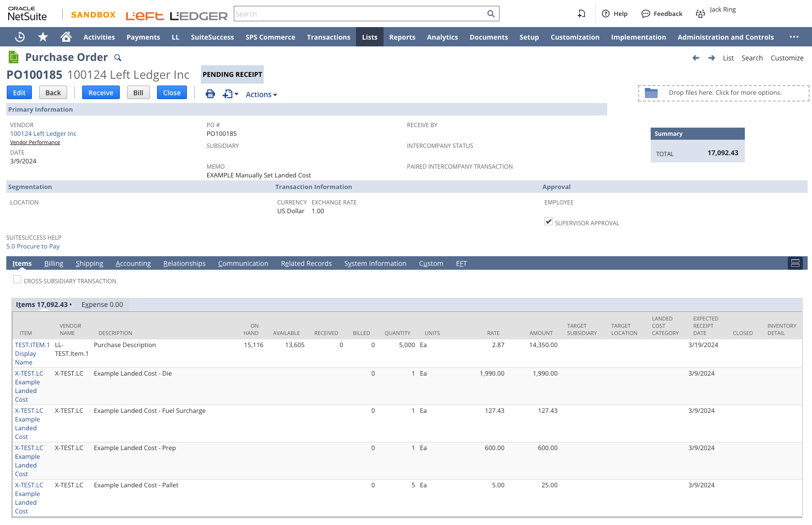Click the Summary total 17,092.43

tap(723, 153)
